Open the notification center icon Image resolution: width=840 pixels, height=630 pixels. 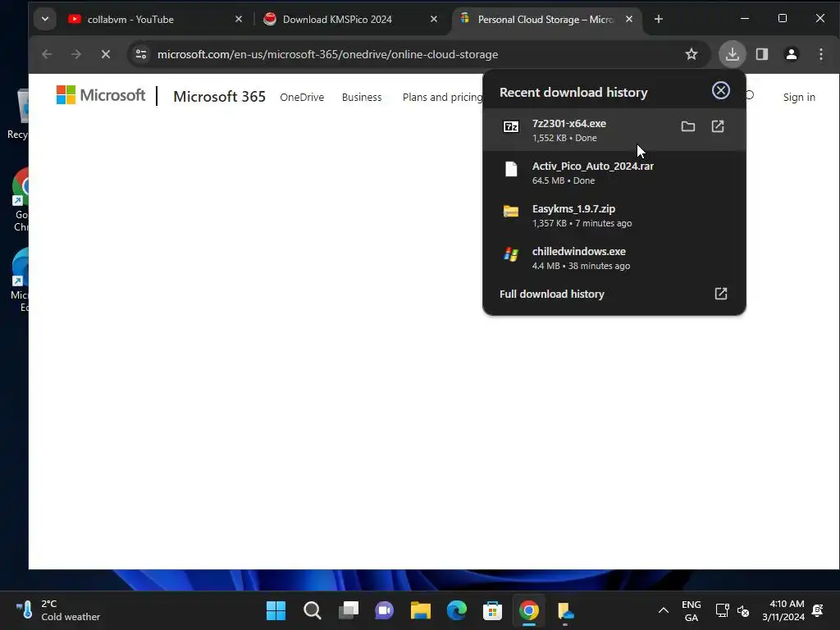tap(818, 610)
